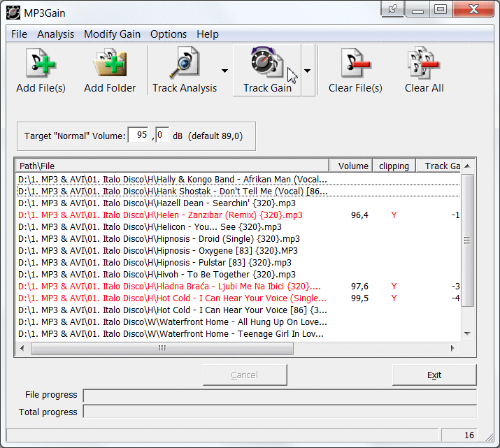Sort list by Volume column header
Screen dimensions: 500x448
click(351, 166)
